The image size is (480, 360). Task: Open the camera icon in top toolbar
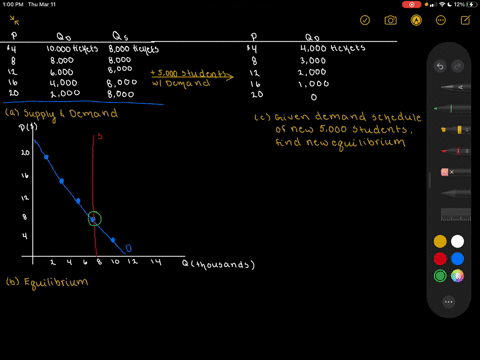tap(390, 20)
